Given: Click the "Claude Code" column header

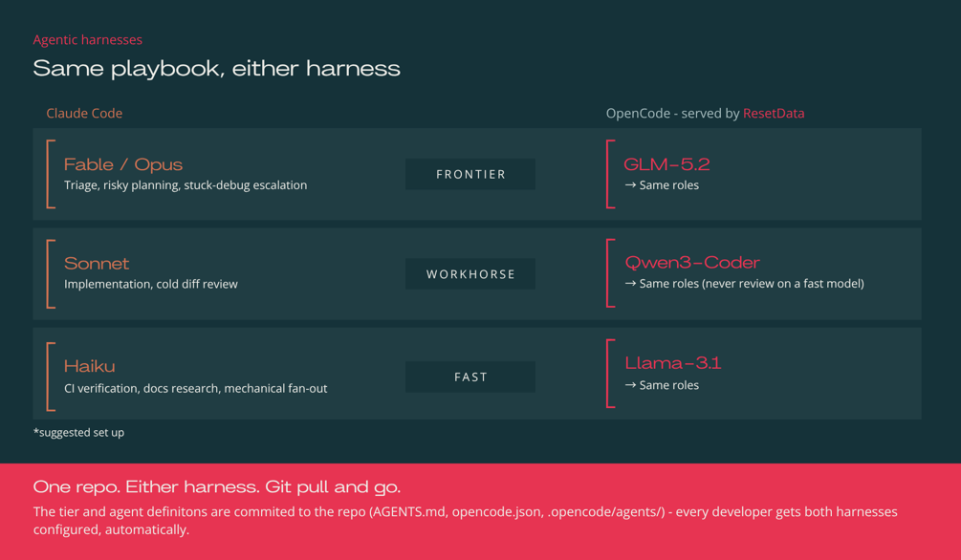Looking at the screenshot, I should click(x=84, y=114).
